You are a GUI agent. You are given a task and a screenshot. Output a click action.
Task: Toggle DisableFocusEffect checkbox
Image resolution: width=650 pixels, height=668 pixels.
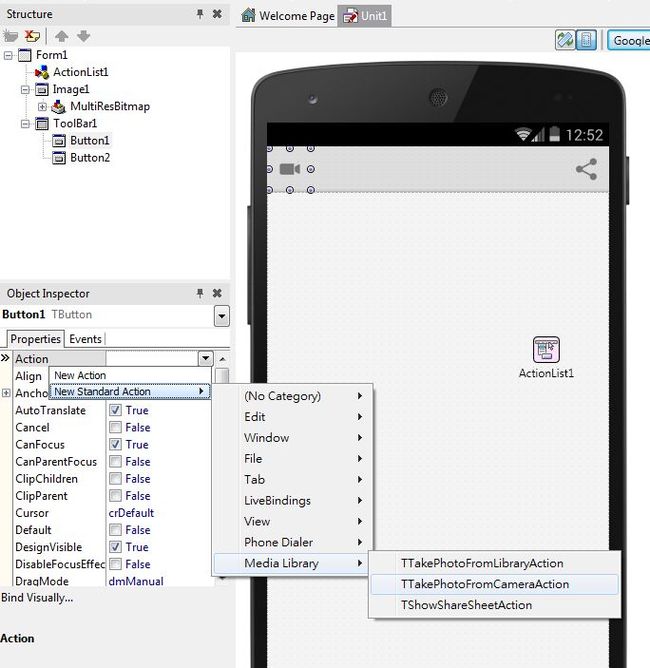(115, 564)
